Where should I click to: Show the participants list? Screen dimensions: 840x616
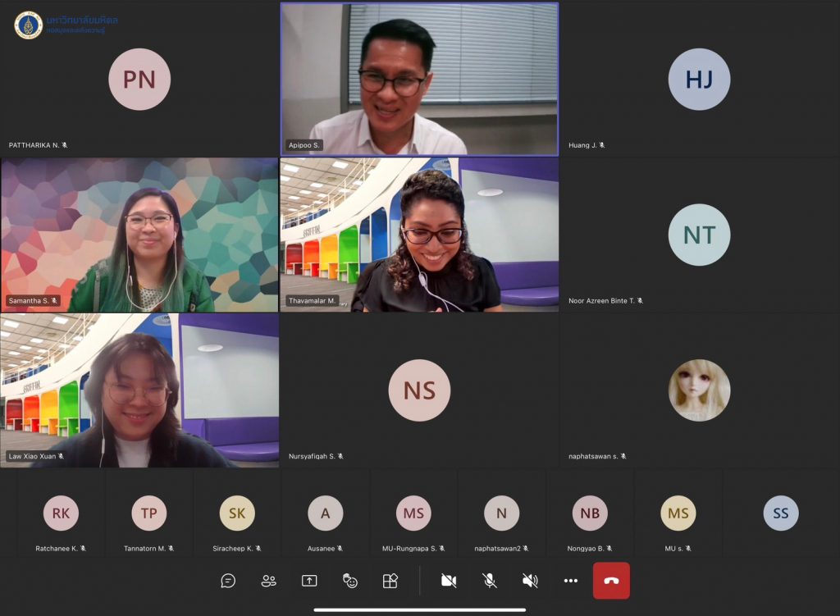pos(268,581)
